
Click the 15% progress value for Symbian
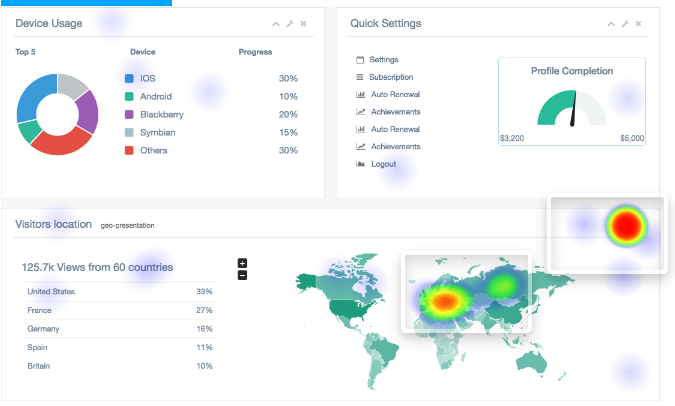(288, 133)
